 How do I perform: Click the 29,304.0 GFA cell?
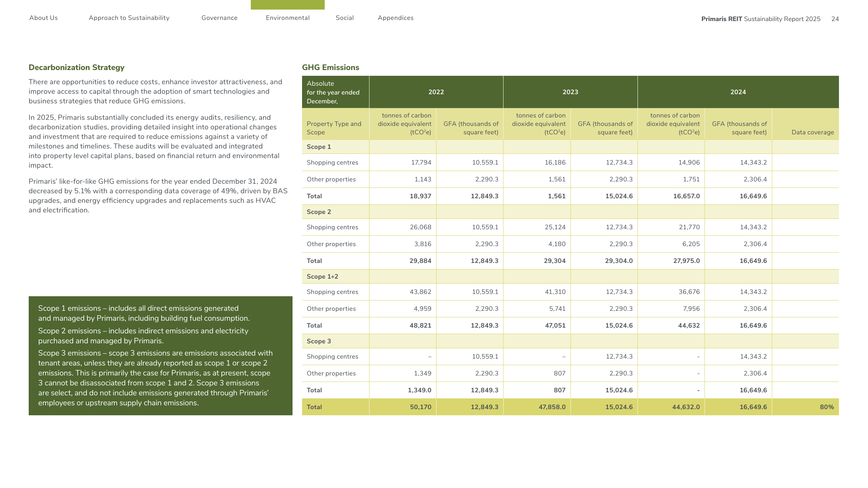pyautogui.click(x=619, y=261)
